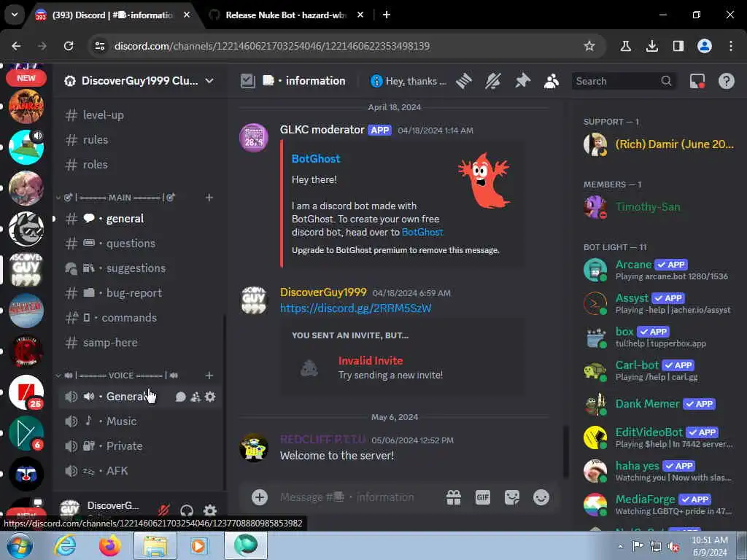Open GLKC moderator user profile name
747x560 pixels.
tap(322, 130)
